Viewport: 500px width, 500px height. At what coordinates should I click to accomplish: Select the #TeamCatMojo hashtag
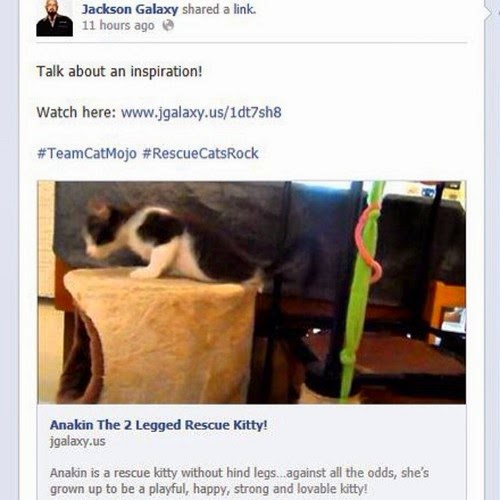pos(87,153)
